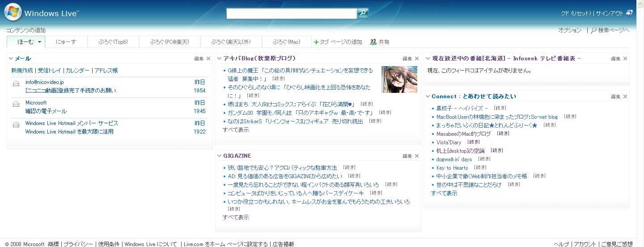This screenshot has width=644, height=247.
Task: Click the 共有 link
Action: (384, 42)
